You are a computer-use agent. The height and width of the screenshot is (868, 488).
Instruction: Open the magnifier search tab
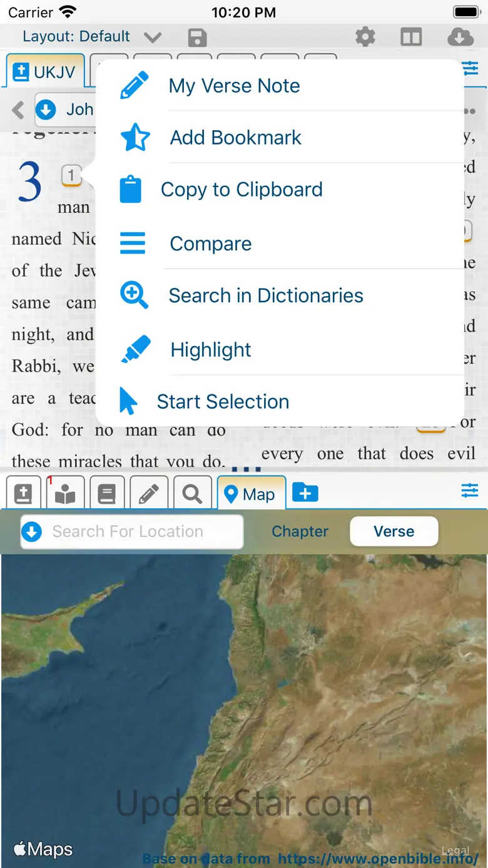[192, 494]
